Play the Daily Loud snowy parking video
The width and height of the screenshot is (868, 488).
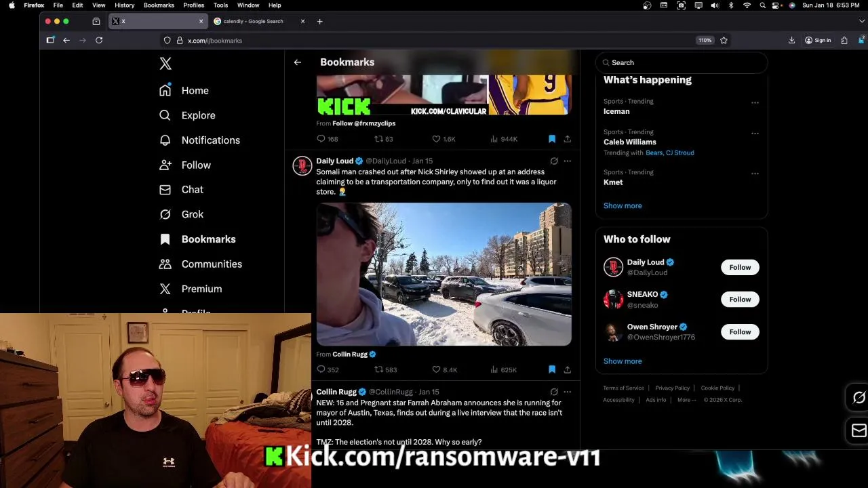(444, 274)
